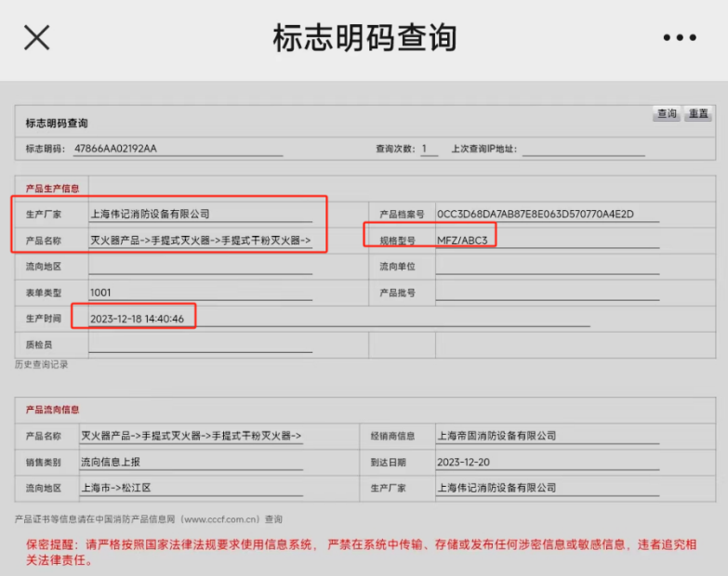Click the 经销商信息 field
Screen dimensions: 728x576
click(548, 436)
